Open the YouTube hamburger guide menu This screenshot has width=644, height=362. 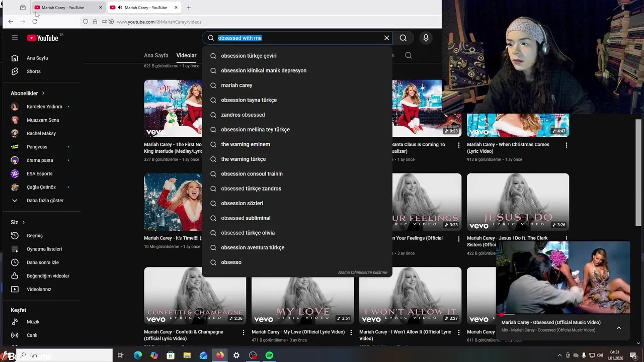[15, 38]
